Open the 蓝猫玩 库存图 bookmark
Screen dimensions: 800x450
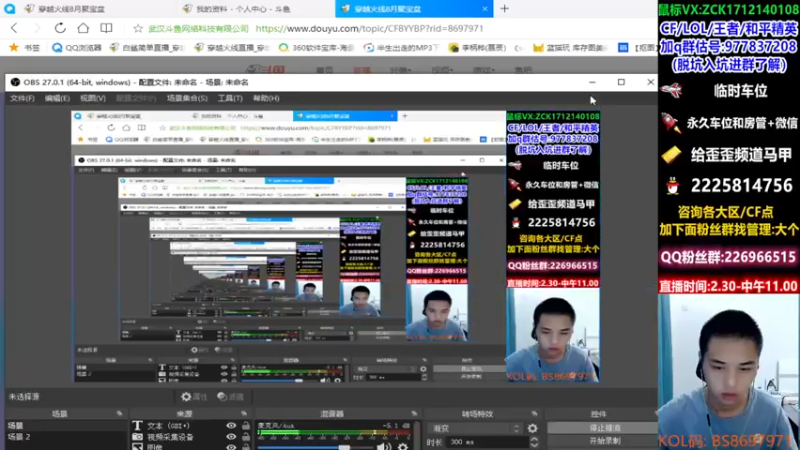[570, 47]
